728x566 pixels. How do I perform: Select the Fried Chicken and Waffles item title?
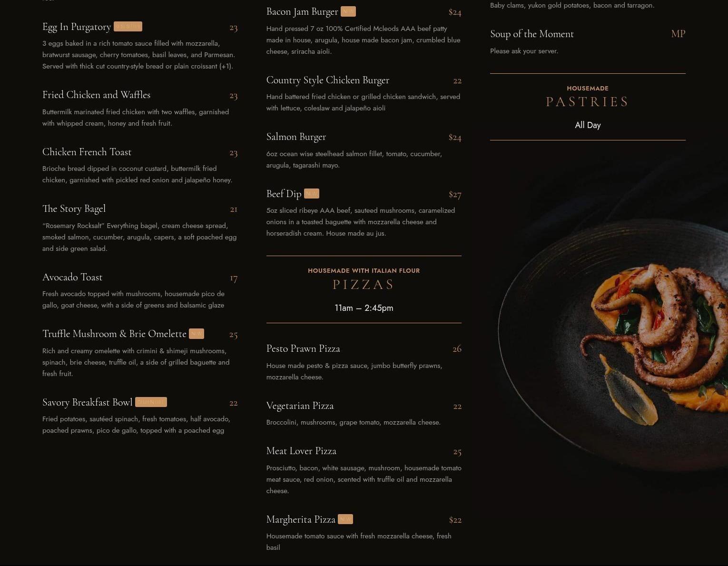click(x=97, y=95)
